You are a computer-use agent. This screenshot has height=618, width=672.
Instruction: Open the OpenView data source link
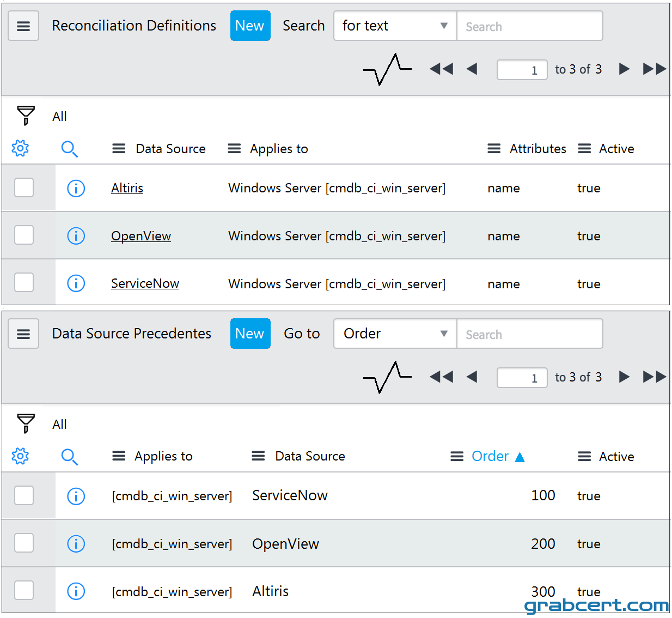(141, 236)
